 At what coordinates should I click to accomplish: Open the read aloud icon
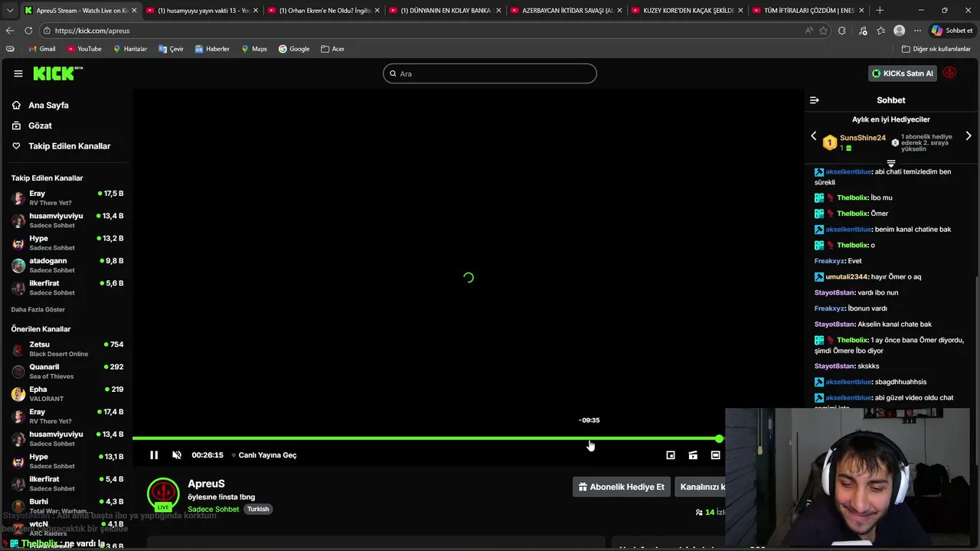809,31
